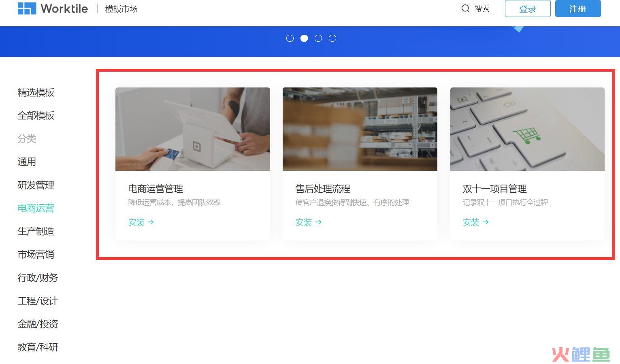Select the third carousel dot
The height and width of the screenshot is (364, 620).
[x=318, y=38]
